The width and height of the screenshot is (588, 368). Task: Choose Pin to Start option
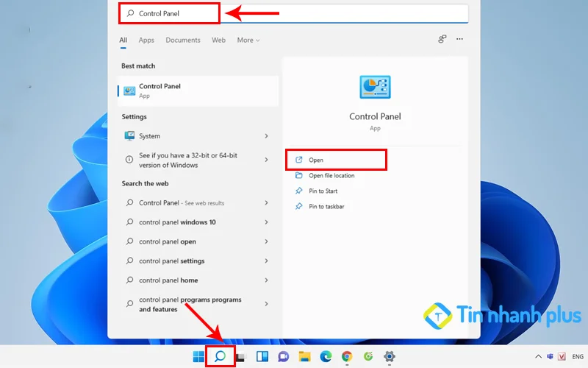coord(323,191)
